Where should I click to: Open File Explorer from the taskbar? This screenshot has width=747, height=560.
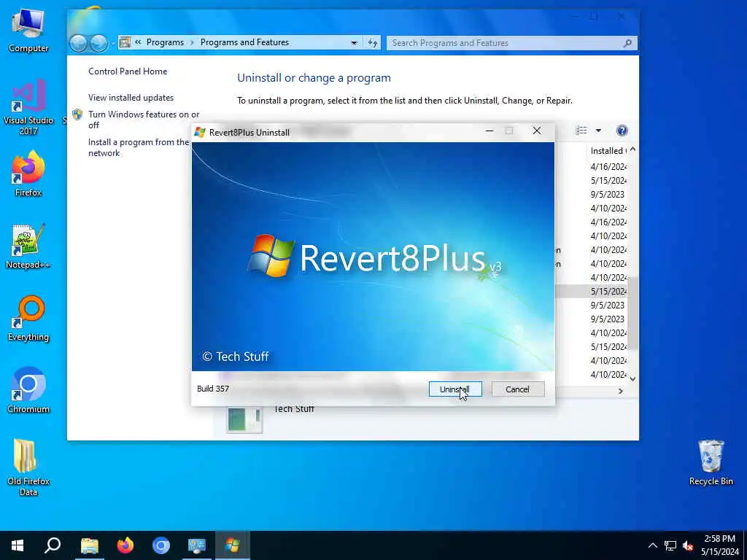89,545
